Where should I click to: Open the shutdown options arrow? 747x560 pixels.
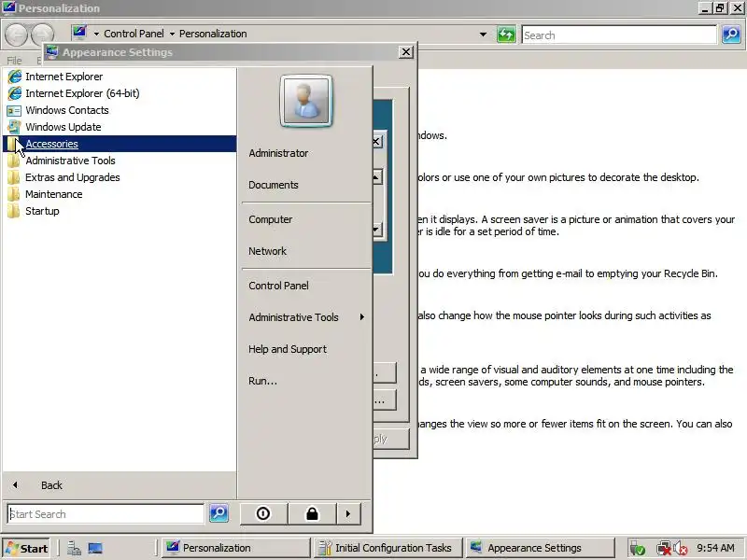(x=348, y=514)
